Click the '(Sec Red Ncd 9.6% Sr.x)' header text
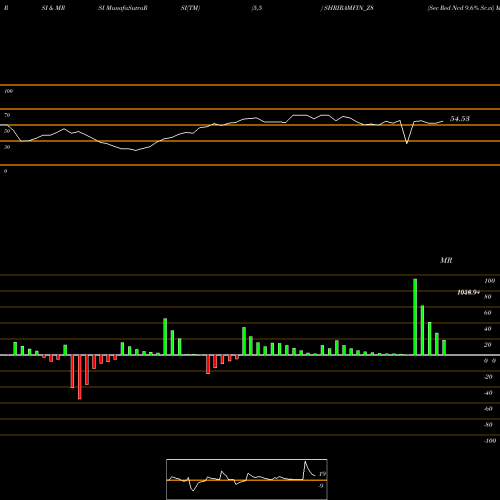The height and width of the screenshot is (500, 500). (x=460, y=8)
